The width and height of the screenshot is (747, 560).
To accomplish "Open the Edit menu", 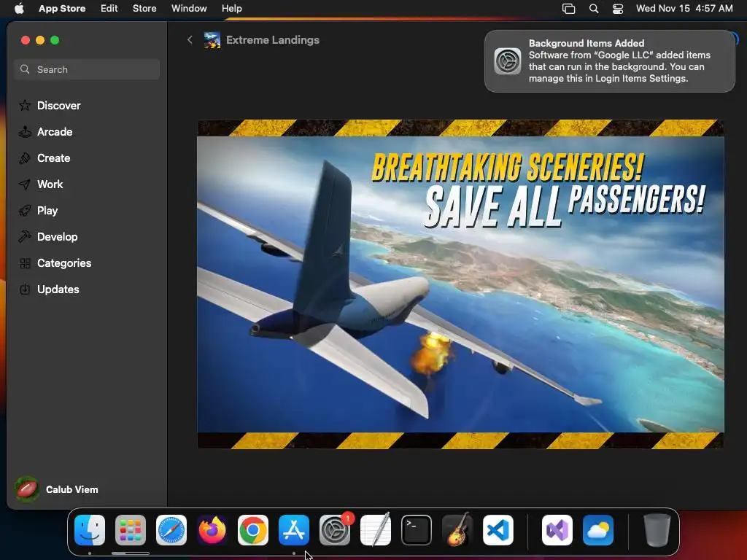I will coord(109,9).
